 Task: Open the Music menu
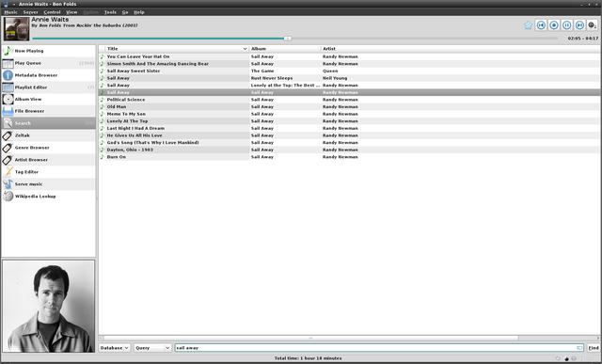[x=10, y=12]
